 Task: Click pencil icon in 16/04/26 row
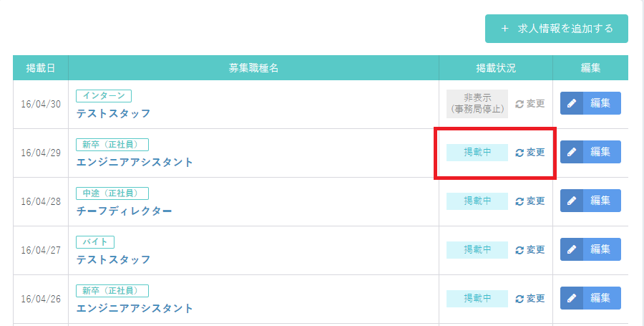(572, 298)
